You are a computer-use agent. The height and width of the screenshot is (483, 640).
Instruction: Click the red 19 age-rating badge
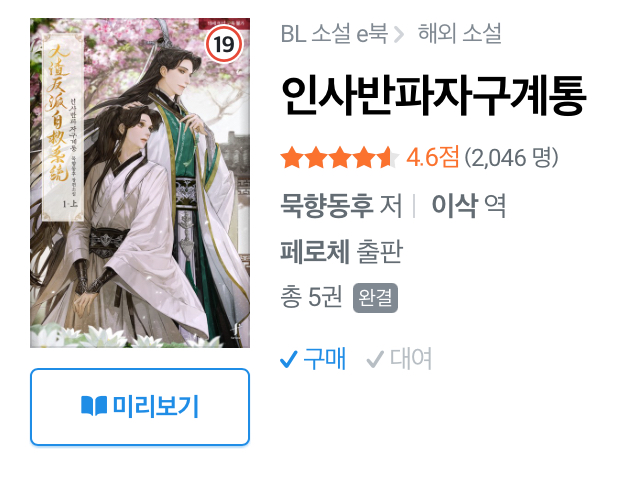click(224, 45)
